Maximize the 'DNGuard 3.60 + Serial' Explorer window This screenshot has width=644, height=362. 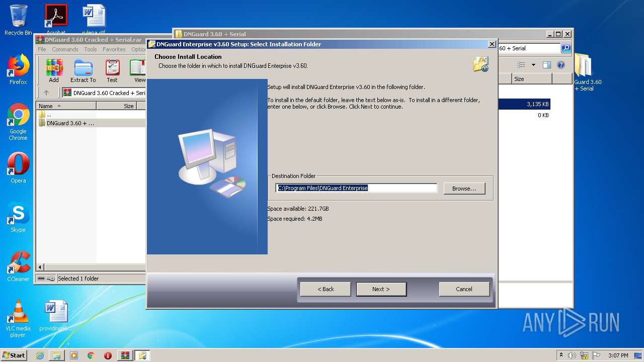pyautogui.click(x=558, y=34)
